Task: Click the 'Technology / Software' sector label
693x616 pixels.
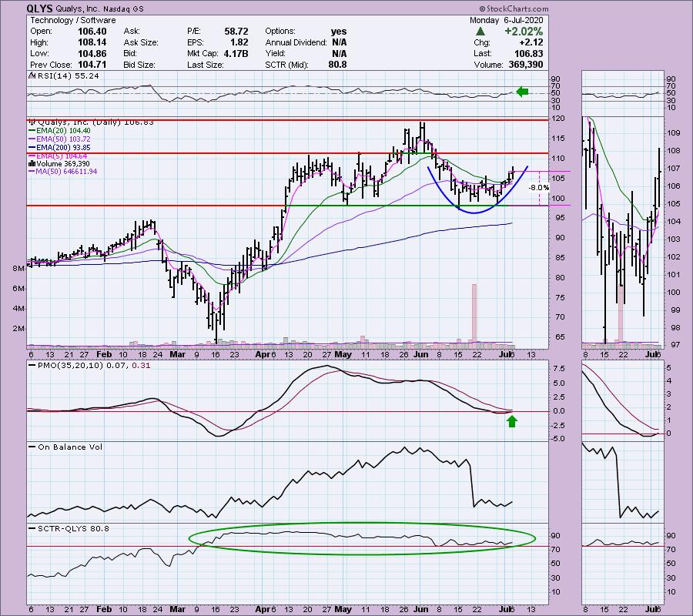Action: coord(73,20)
